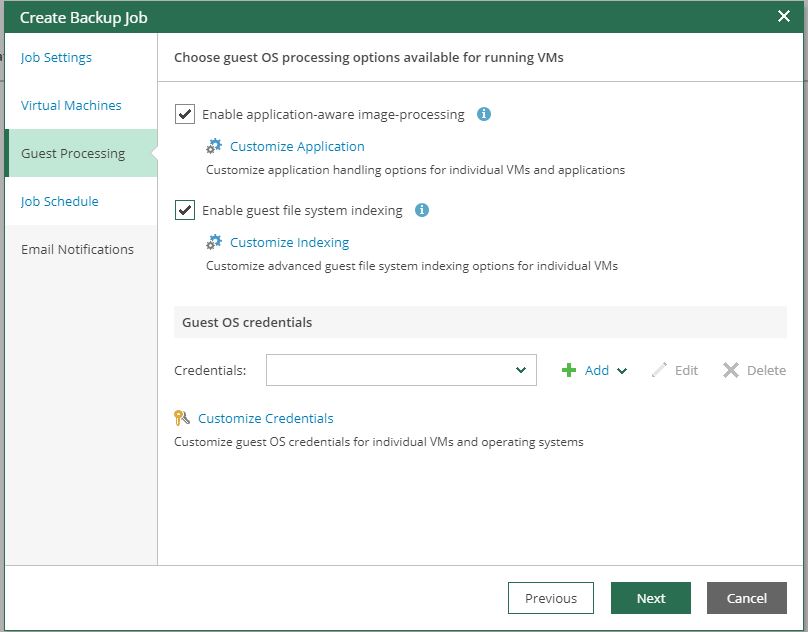This screenshot has width=808, height=632.
Task: Click the gear icon beside Customize Indexing
Action: click(x=214, y=242)
